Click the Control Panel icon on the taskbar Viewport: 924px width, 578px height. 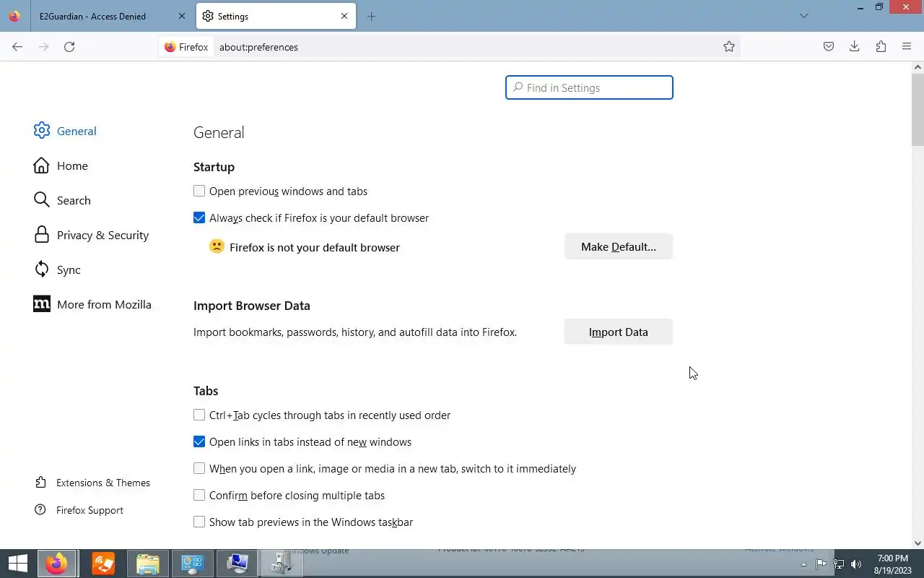[x=192, y=564]
